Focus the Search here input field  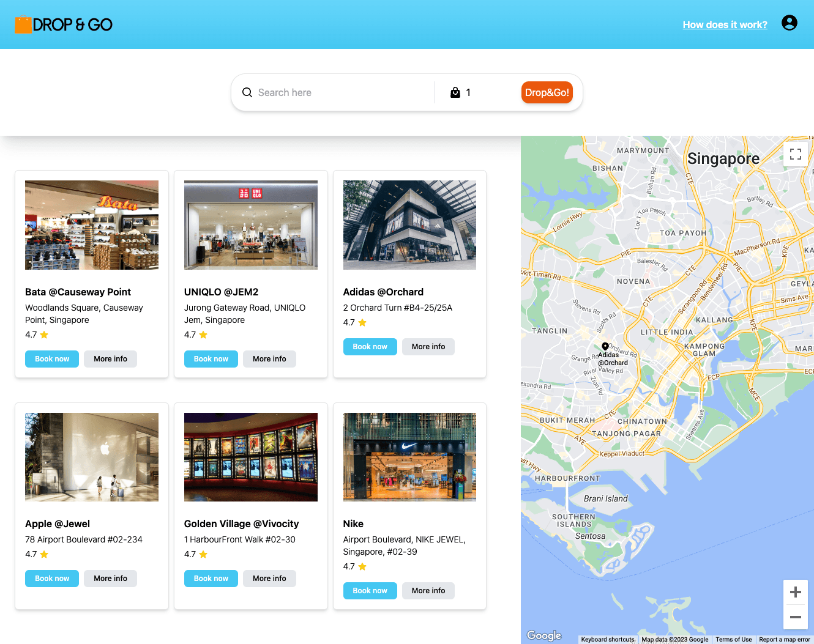pos(343,92)
